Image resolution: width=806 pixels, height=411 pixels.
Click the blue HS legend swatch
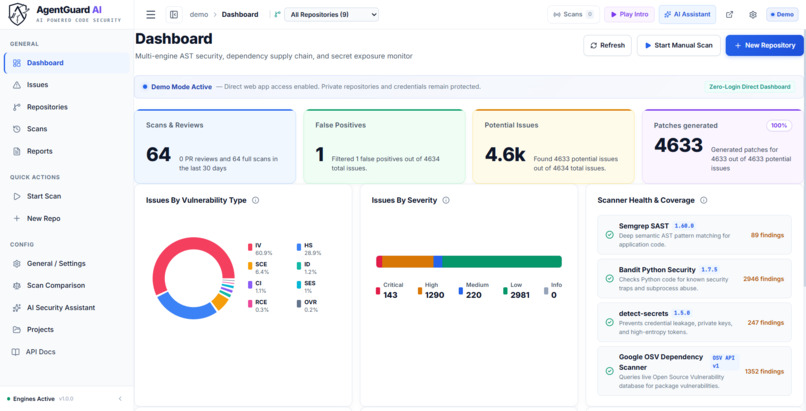coord(299,247)
